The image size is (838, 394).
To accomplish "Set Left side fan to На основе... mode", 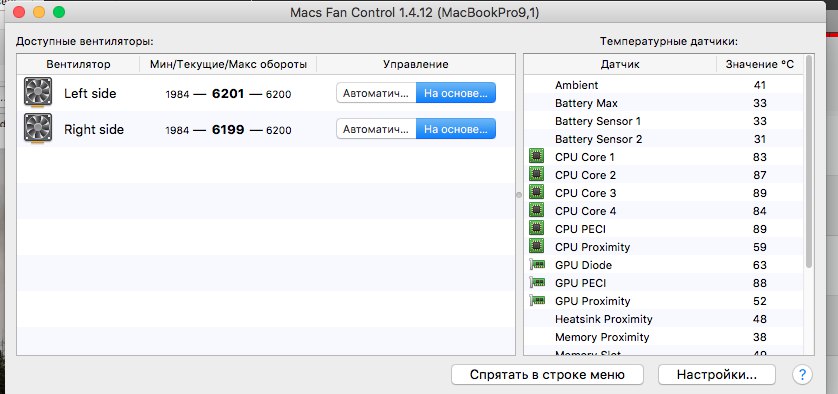I will (x=456, y=93).
